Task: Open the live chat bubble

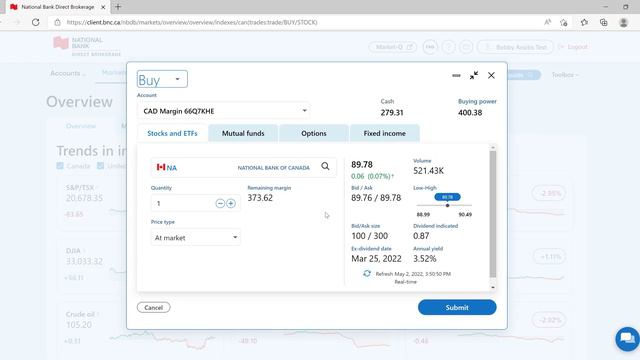Action: [x=627, y=338]
